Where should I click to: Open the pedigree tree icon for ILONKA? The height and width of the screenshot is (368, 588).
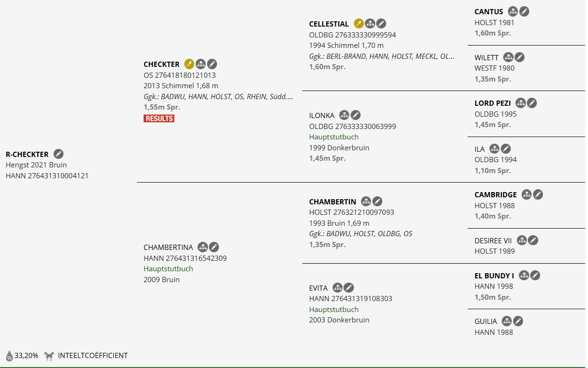(x=344, y=115)
